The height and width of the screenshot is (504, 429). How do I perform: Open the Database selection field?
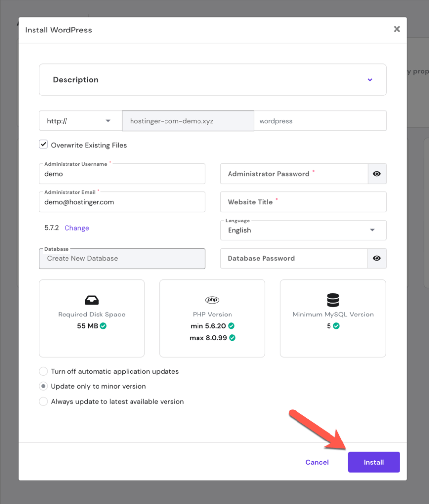tap(122, 258)
